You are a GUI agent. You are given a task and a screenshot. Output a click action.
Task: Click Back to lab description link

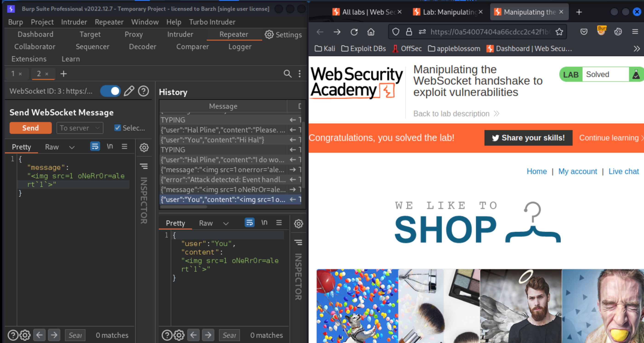click(456, 113)
